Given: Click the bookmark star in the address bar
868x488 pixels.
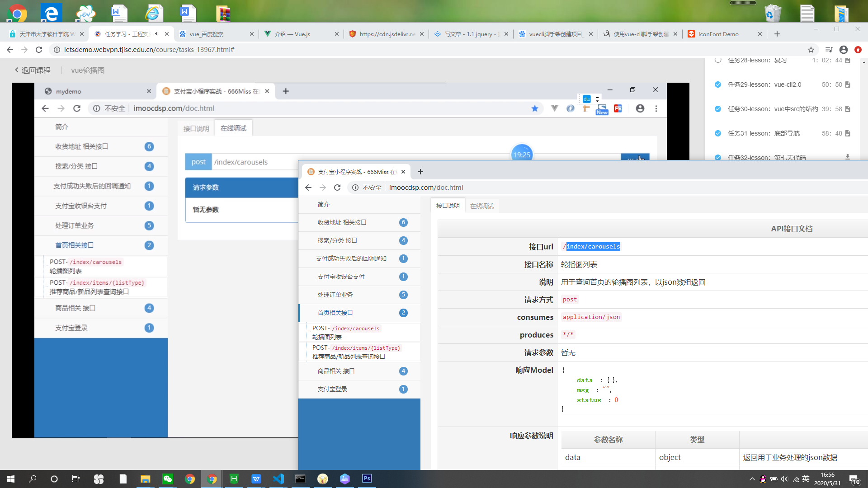Looking at the screenshot, I should point(811,50).
